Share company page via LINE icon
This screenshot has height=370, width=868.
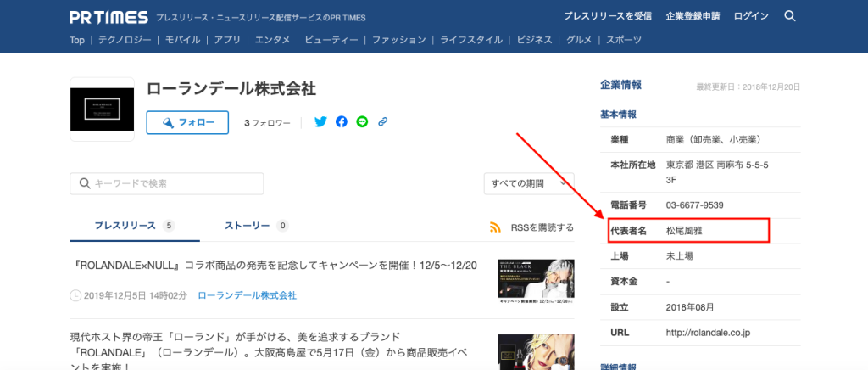(x=362, y=122)
